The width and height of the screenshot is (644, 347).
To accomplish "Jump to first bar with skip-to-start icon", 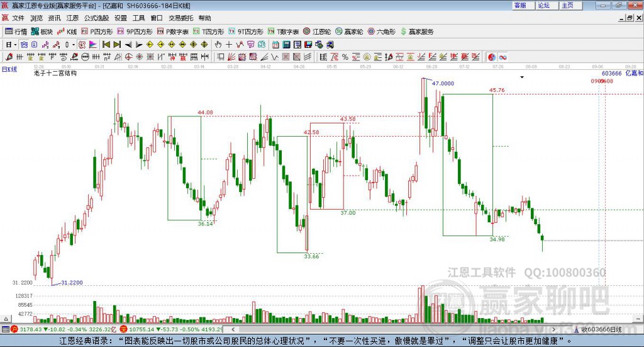I will click(x=106, y=45).
